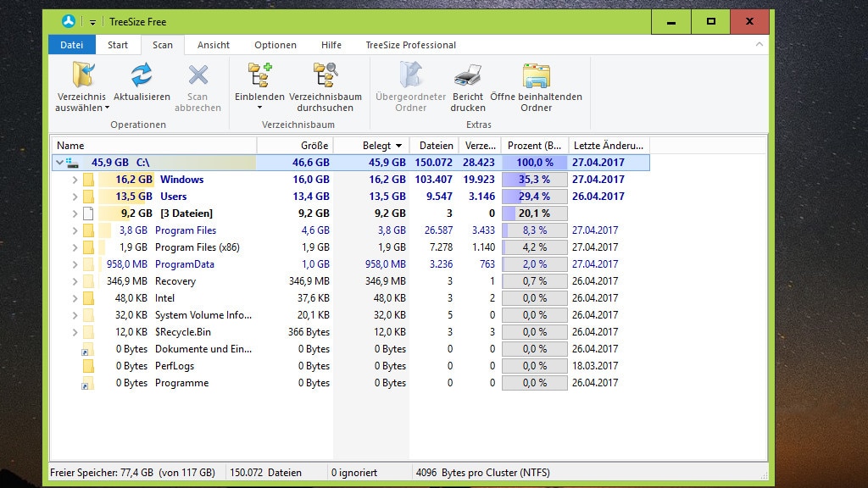Image resolution: width=868 pixels, height=488 pixels.
Task: Click the Program Files (x86) folder icon
Action: pyautogui.click(x=88, y=247)
